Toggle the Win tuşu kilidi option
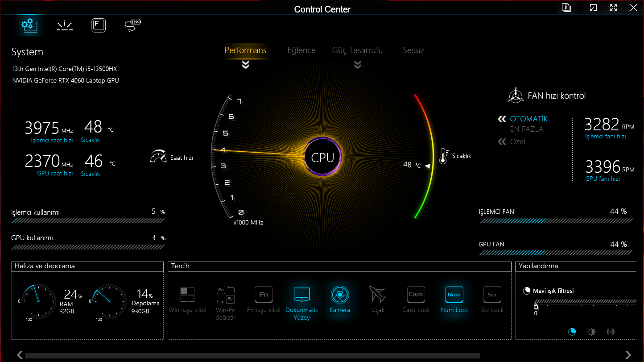Screen dimensions: 644x362 click(x=187, y=300)
